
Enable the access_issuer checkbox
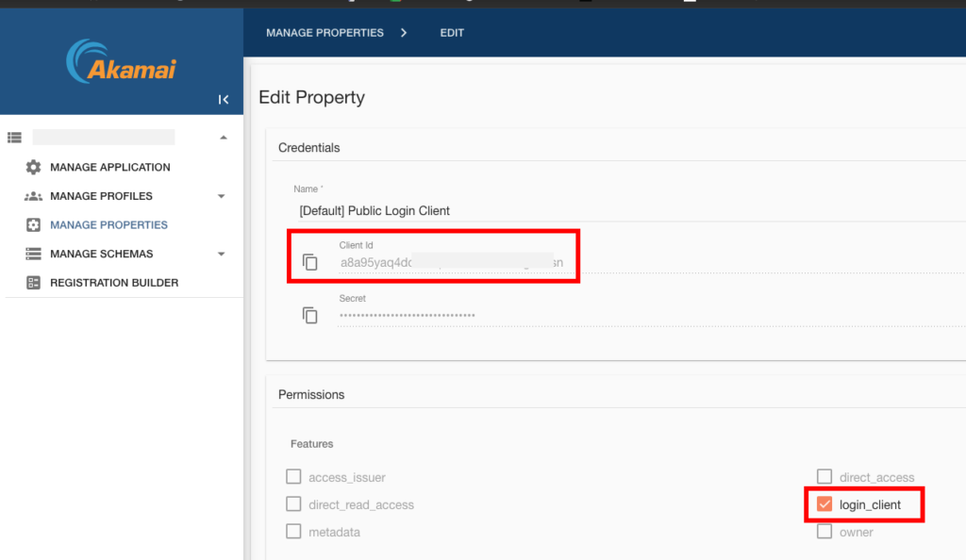pos(293,477)
